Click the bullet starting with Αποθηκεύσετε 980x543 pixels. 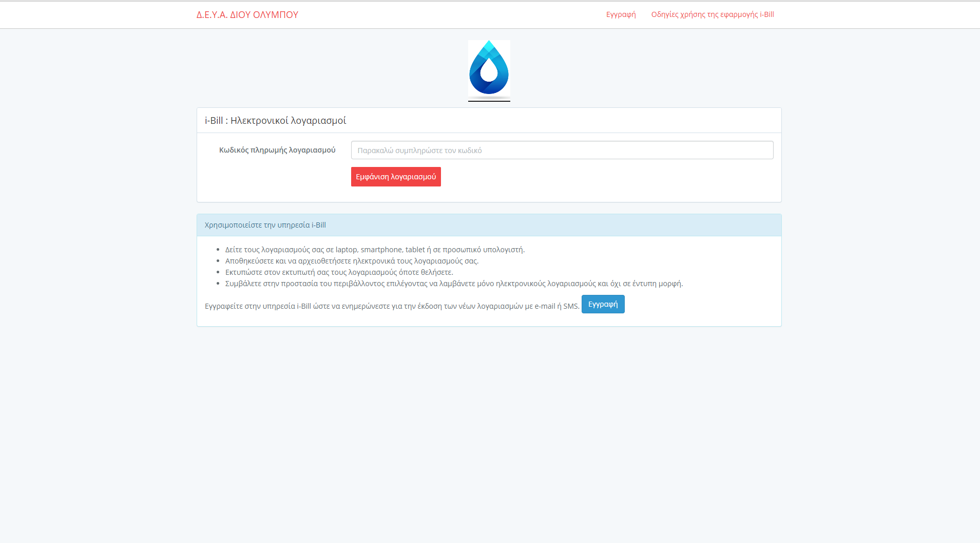tap(352, 261)
